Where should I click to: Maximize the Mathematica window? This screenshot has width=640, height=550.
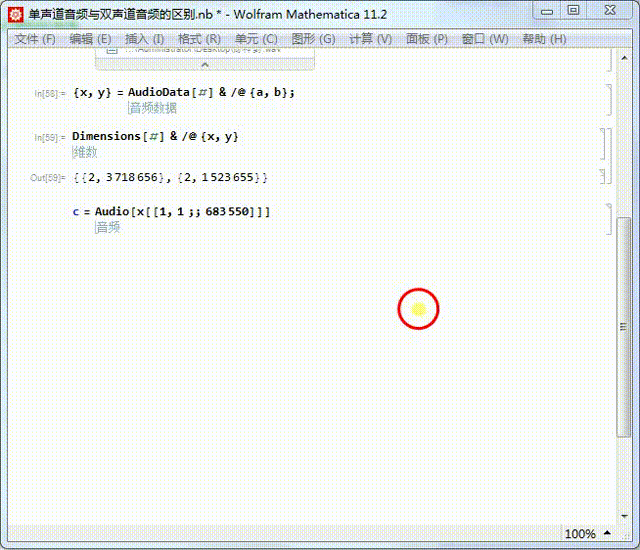tap(573, 11)
